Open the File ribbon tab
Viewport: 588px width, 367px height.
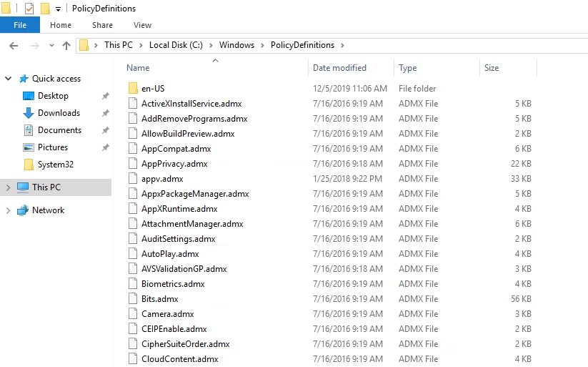(20, 25)
